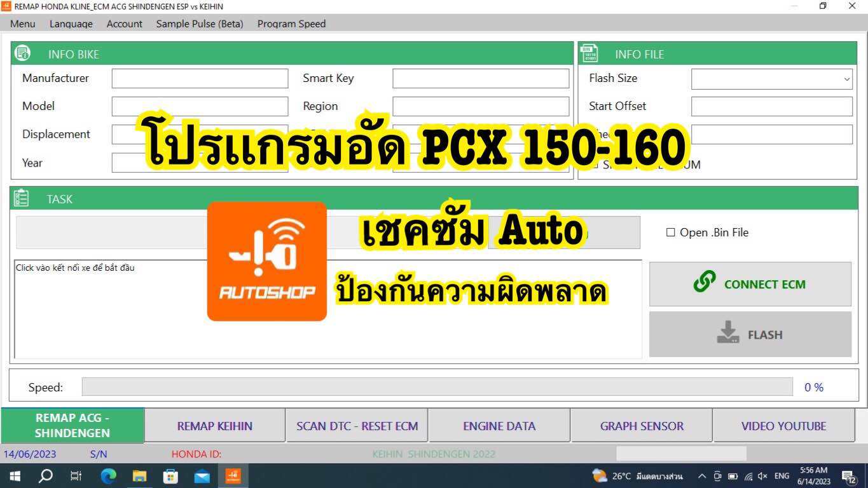Click the date 14/06/2023 in status bar

click(x=30, y=454)
